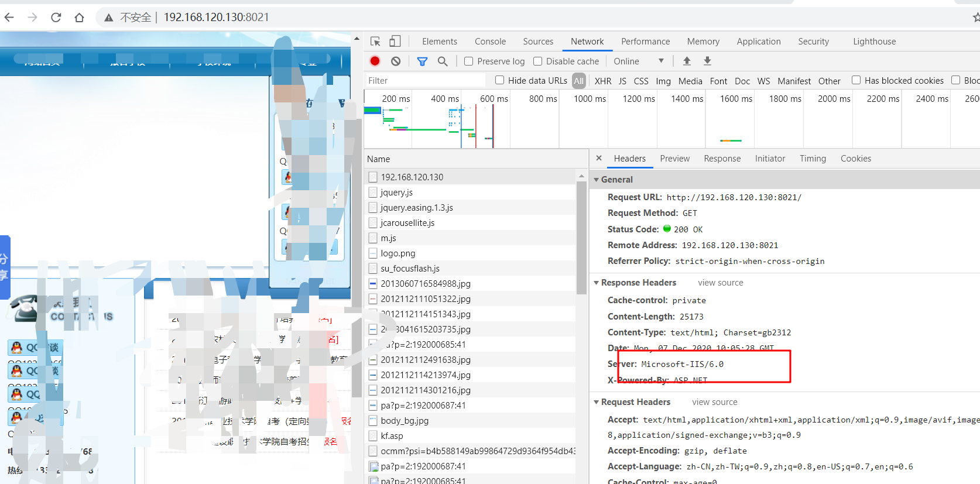Click the not-secure warning icon
This screenshot has width=980, height=484.
[x=109, y=18]
